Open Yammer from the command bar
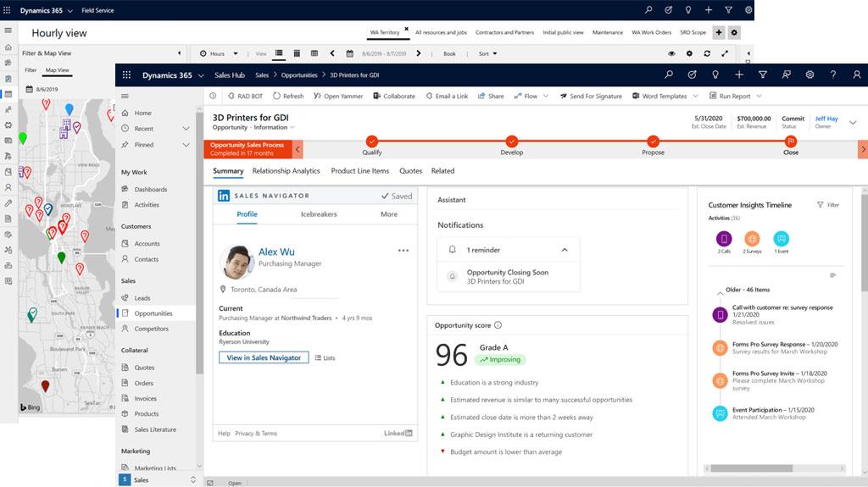Image resolution: width=868 pixels, height=487 pixels. click(337, 97)
